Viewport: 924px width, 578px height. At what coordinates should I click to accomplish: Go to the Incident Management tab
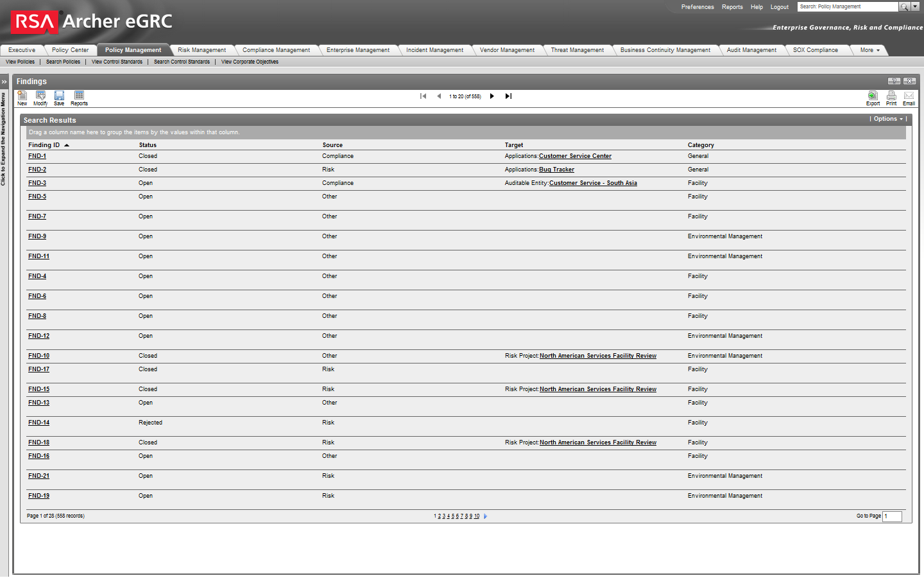pyautogui.click(x=434, y=50)
